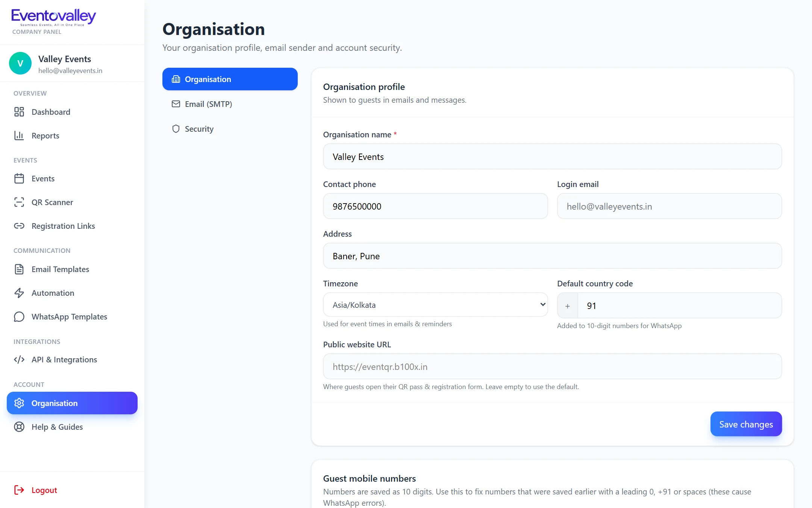Click the Logout arrow icon

pyautogui.click(x=19, y=490)
